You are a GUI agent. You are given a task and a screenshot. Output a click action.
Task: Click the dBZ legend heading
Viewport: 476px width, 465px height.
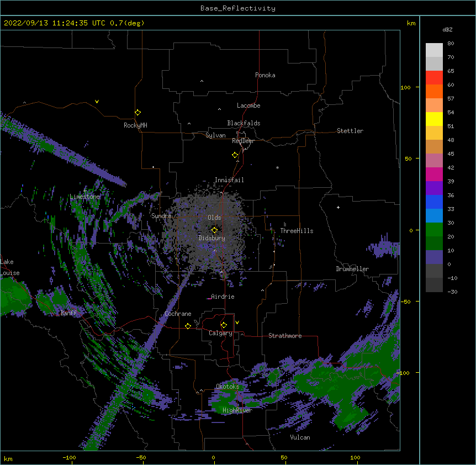point(447,29)
